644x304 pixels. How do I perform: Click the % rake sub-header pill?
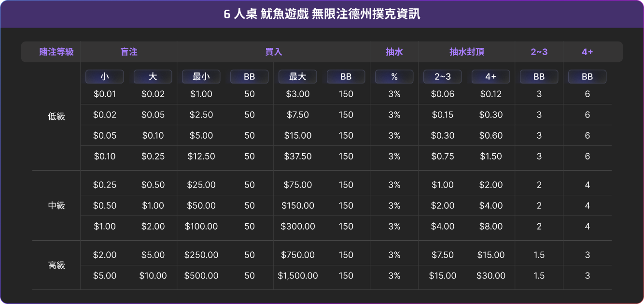394,77
